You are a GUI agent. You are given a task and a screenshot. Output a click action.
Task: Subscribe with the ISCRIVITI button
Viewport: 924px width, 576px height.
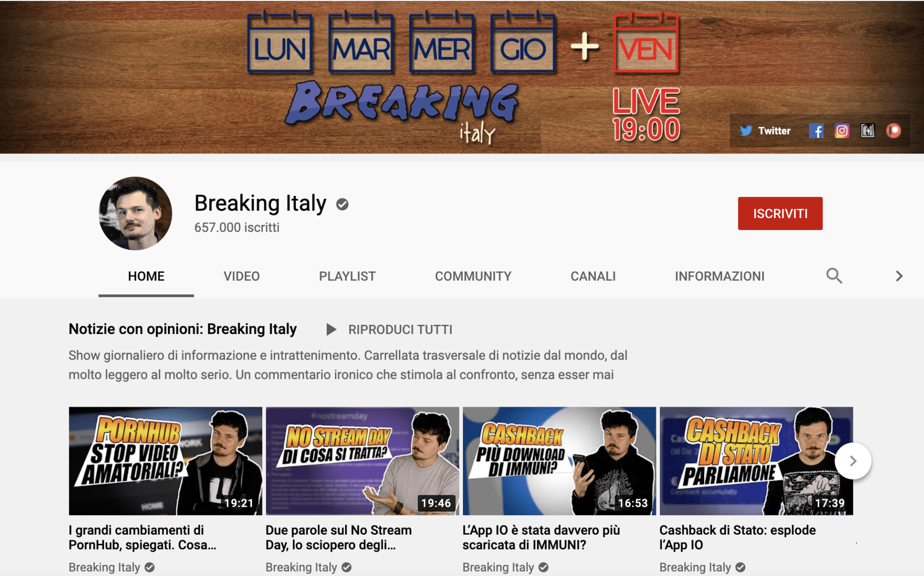[x=780, y=213]
